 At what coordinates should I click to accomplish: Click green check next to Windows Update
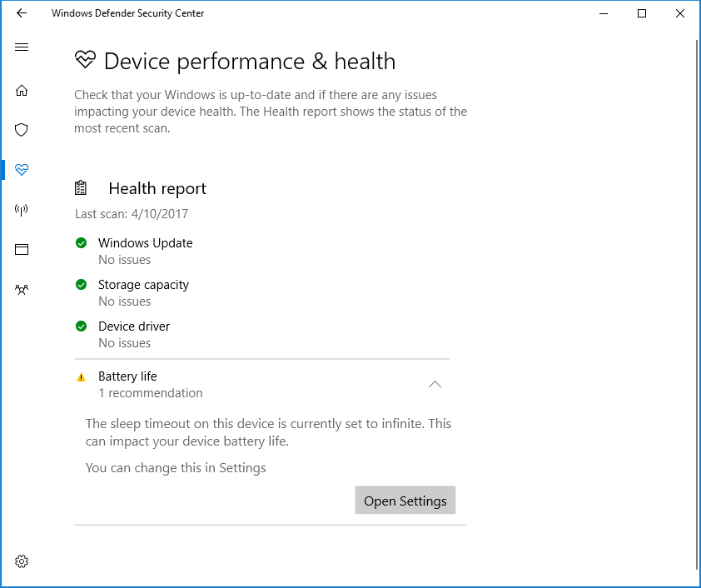click(x=81, y=243)
